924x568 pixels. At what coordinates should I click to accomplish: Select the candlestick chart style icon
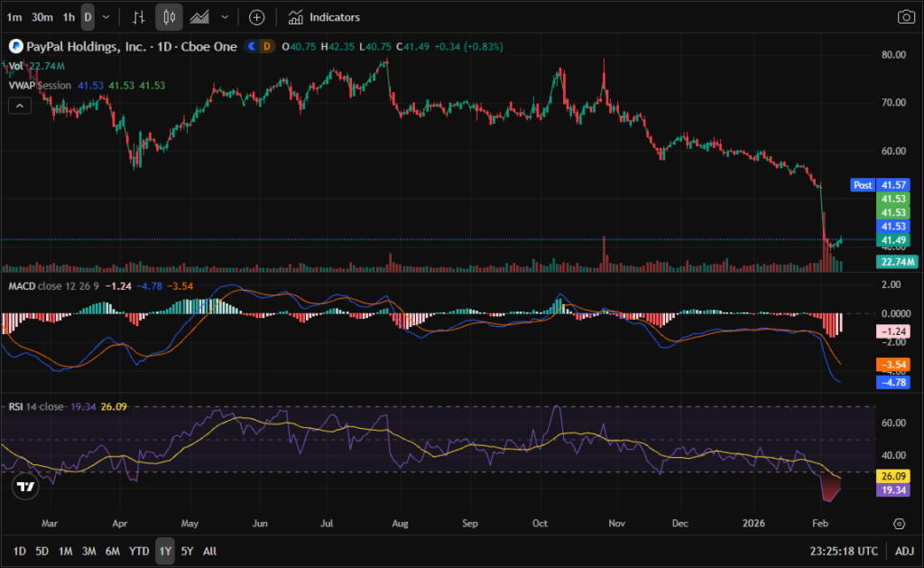click(168, 17)
